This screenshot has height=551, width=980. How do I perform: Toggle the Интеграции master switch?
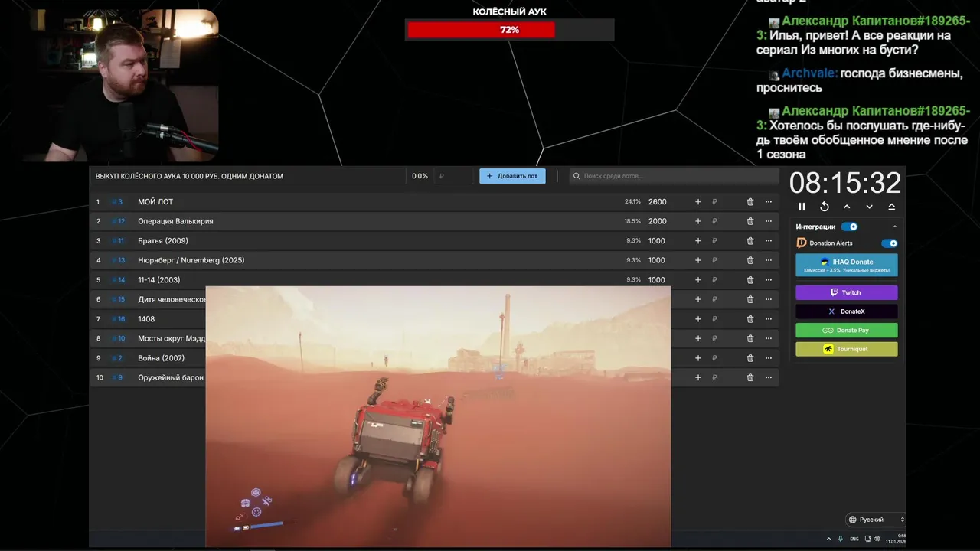849,227
